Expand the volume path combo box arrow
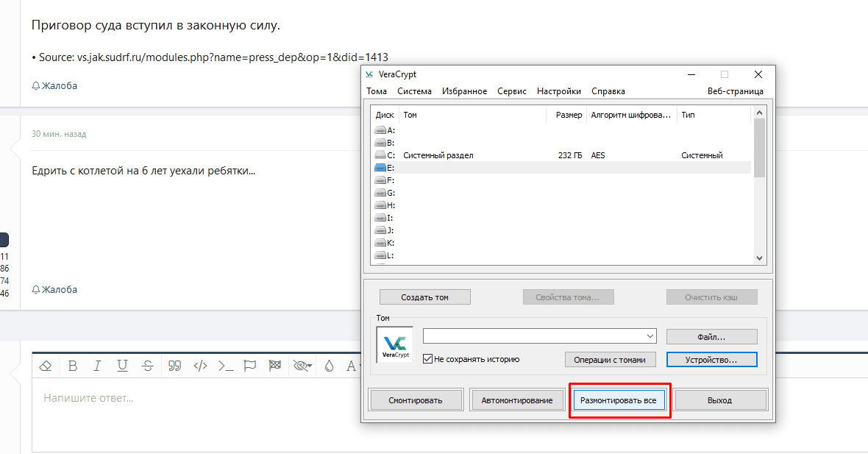Viewport: 868px width, 454px height. (650, 336)
